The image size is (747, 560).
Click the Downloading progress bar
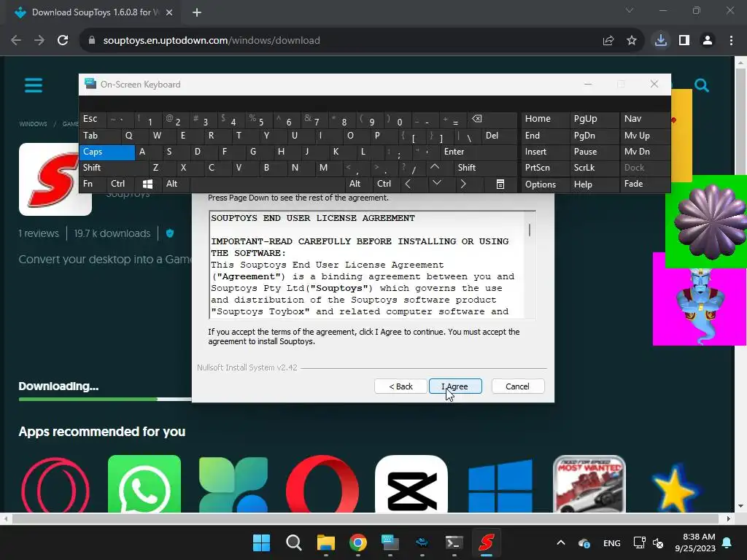[x=105, y=399]
